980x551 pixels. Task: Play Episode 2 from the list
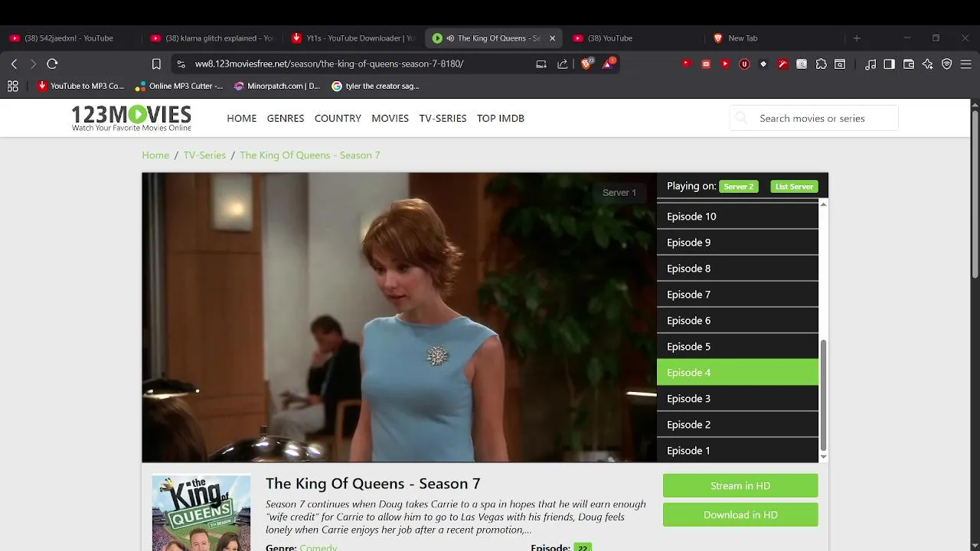pyautogui.click(x=737, y=425)
